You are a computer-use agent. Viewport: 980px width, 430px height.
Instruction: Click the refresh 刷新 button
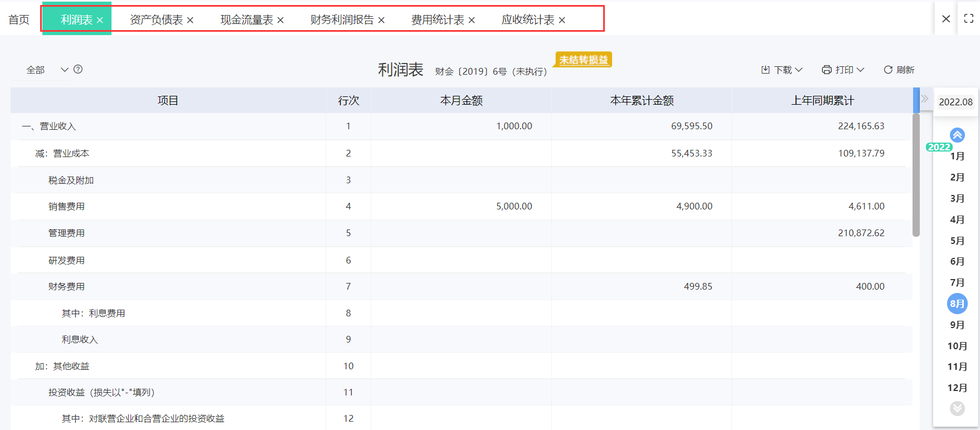899,70
